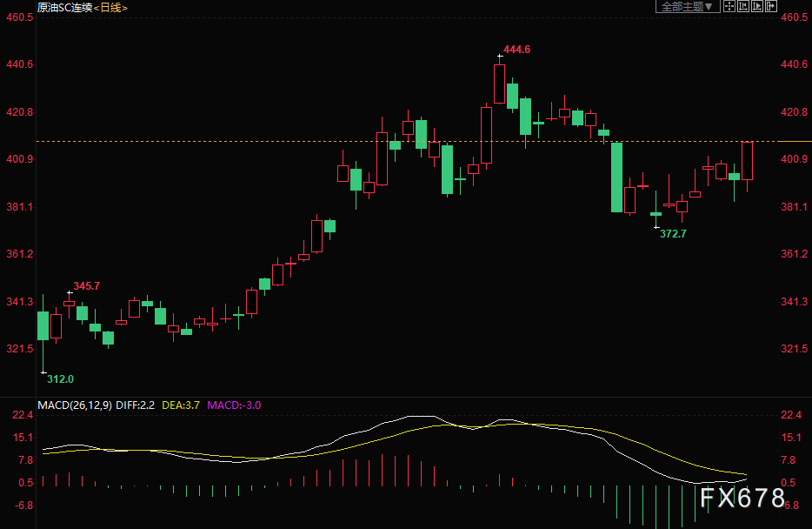Click 15.1 on the right MACD axis
Screen dimensions: 812x529
tap(791, 438)
